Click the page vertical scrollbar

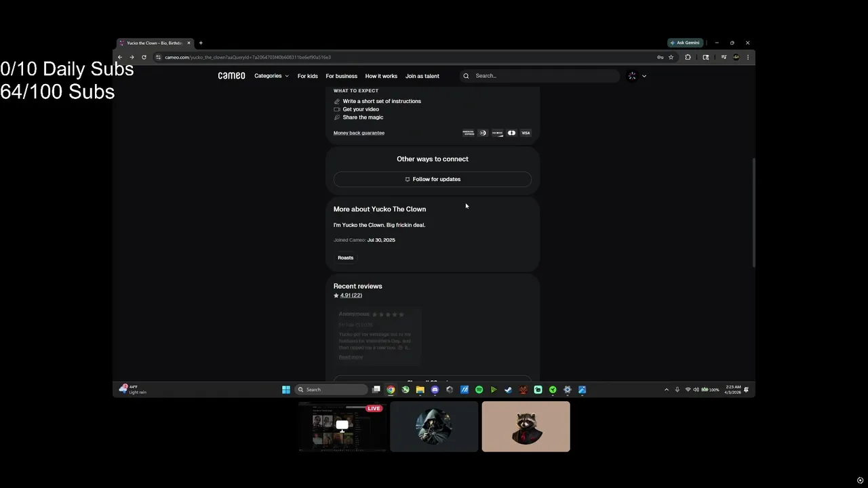753,213
